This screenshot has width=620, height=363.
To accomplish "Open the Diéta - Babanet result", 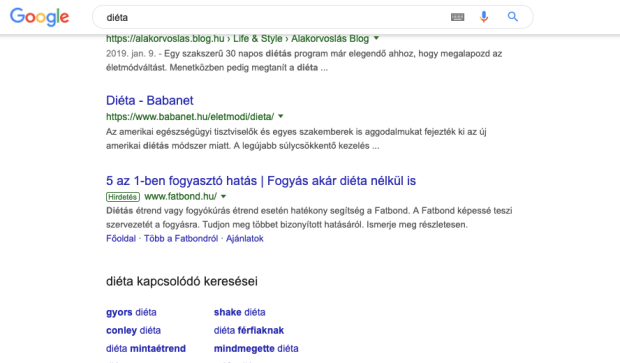I will (x=149, y=100).
